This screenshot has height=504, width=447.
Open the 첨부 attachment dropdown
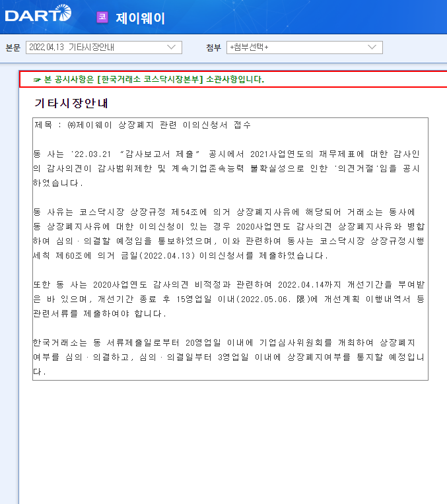[304, 47]
